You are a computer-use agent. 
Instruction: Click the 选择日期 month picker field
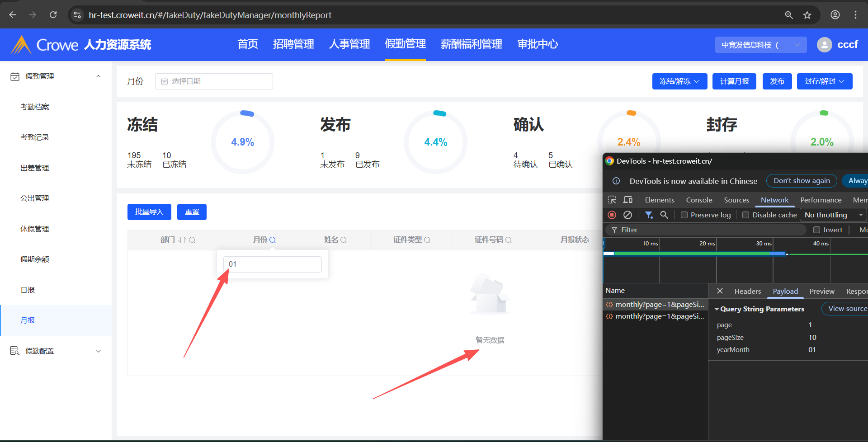[x=214, y=81]
